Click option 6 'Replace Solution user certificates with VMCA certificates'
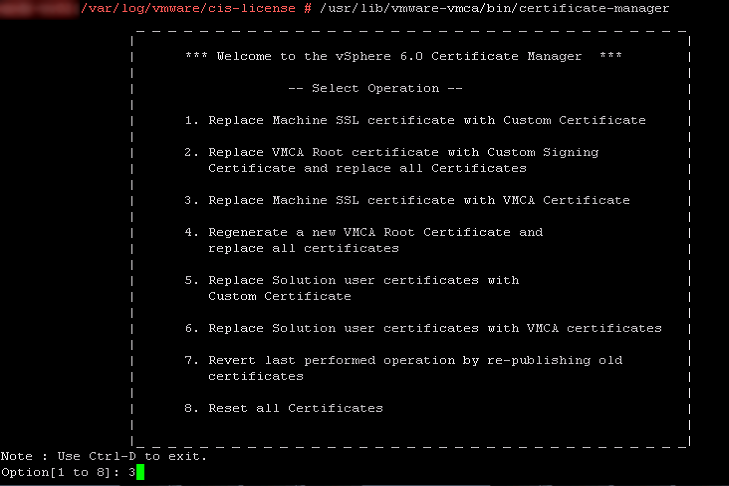Image resolution: width=729 pixels, height=486 pixels. pyautogui.click(x=423, y=328)
